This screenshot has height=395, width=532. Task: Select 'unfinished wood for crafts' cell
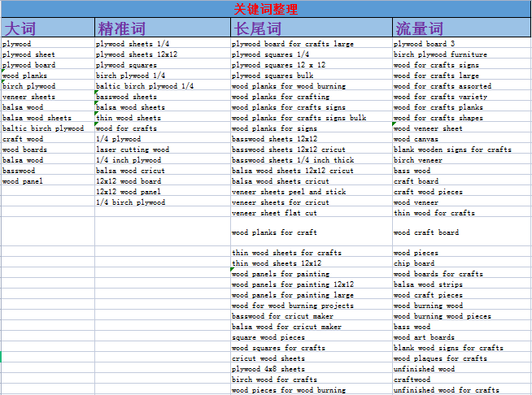point(461,390)
